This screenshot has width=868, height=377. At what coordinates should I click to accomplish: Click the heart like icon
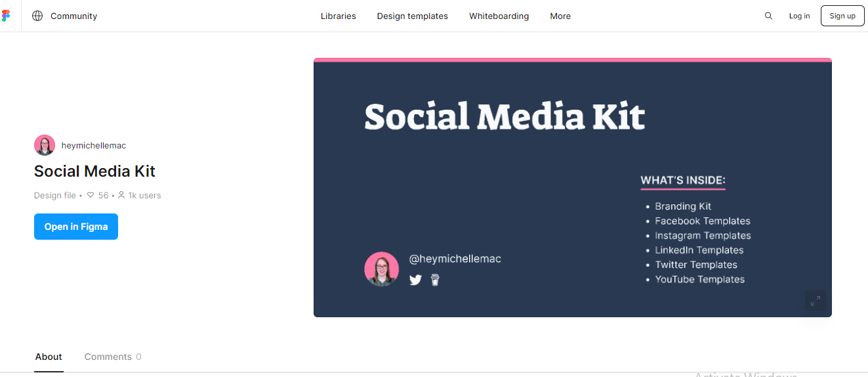(x=91, y=195)
